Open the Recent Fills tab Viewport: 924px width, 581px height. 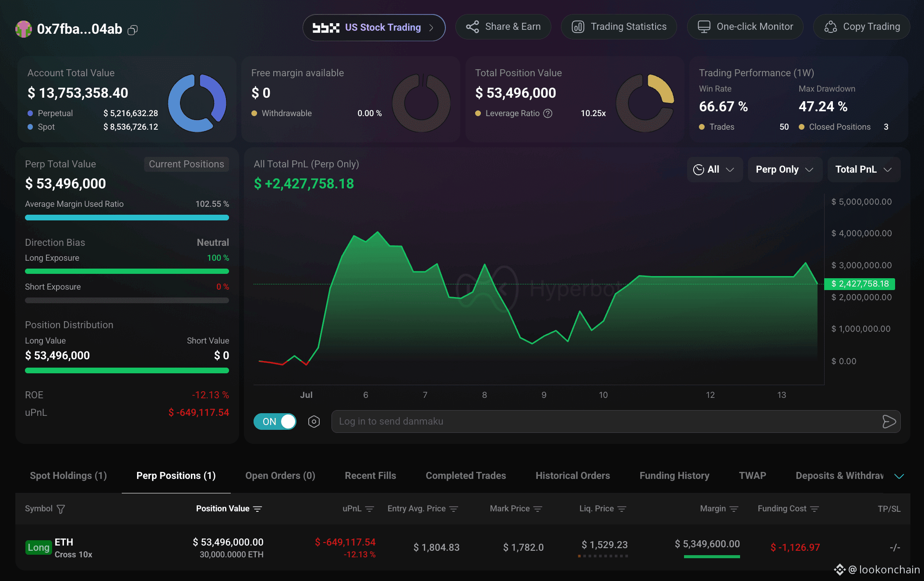[370, 476]
